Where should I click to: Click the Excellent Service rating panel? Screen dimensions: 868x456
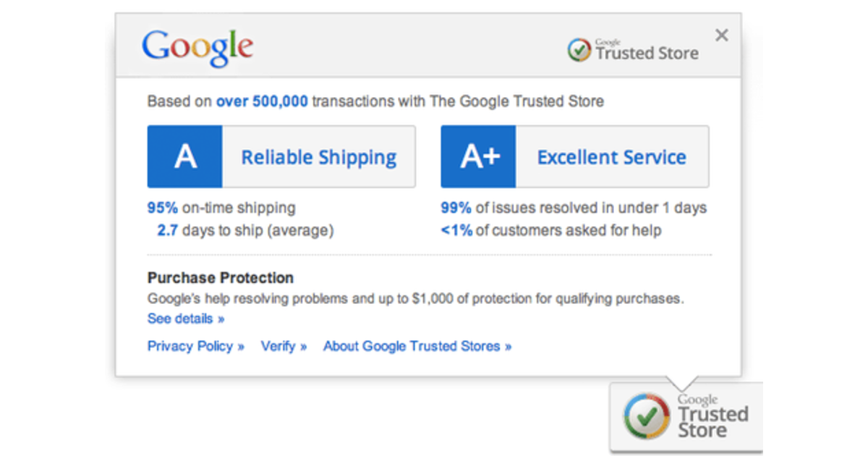(x=611, y=156)
